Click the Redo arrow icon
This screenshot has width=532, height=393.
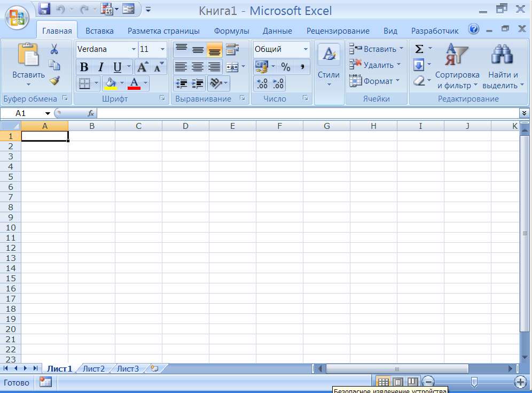coord(84,10)
